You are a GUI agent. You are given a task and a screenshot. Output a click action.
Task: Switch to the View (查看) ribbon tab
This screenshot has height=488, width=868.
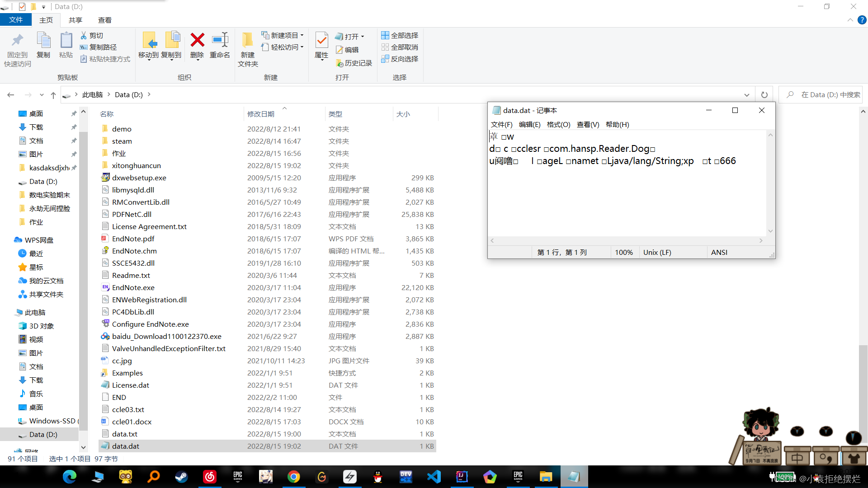coord(104,20)
